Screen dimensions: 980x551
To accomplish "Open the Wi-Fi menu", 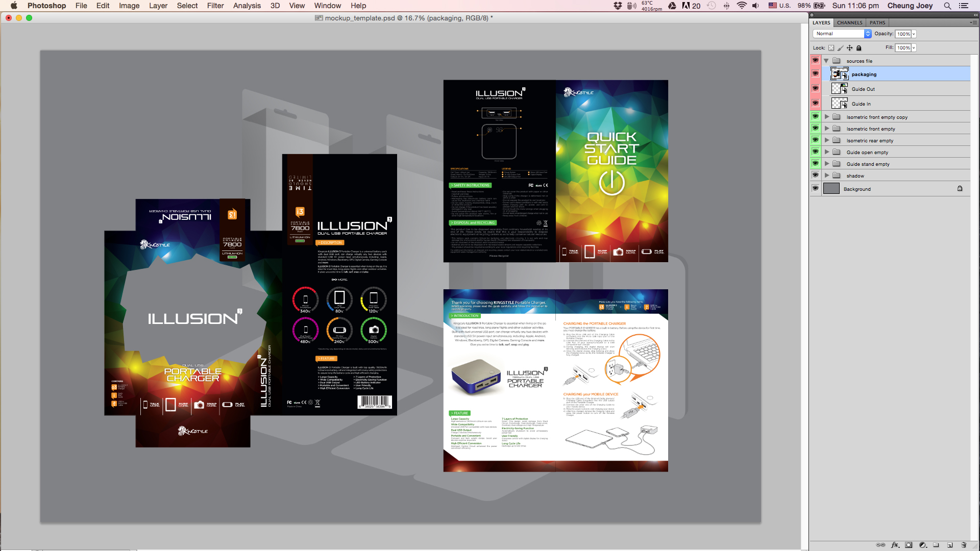I will tap(742, 6).
